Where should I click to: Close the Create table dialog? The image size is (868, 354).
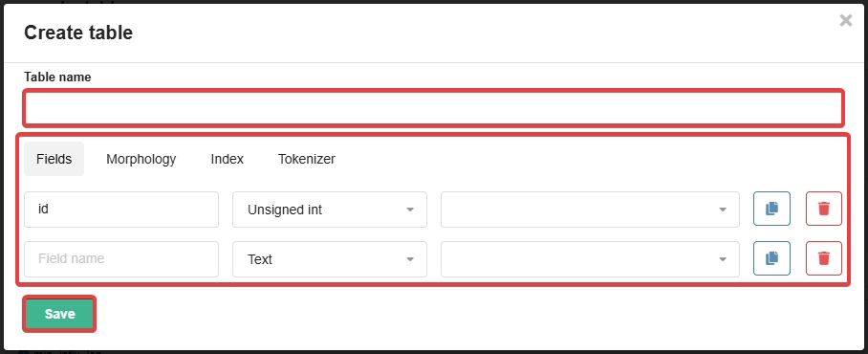pos(846,20)
